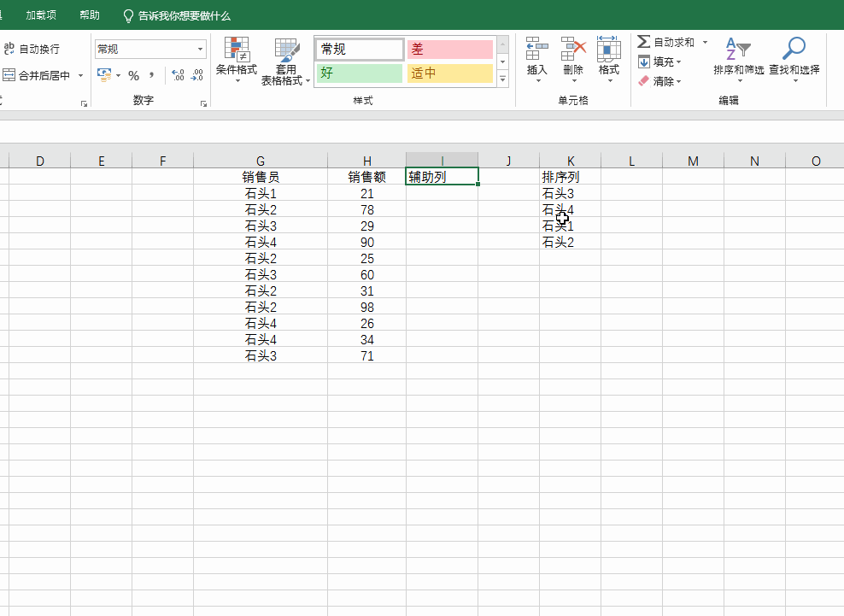Open the AutoSum dropdown arrow
This screenshot has height=616, width=844.
click(705, 42)
